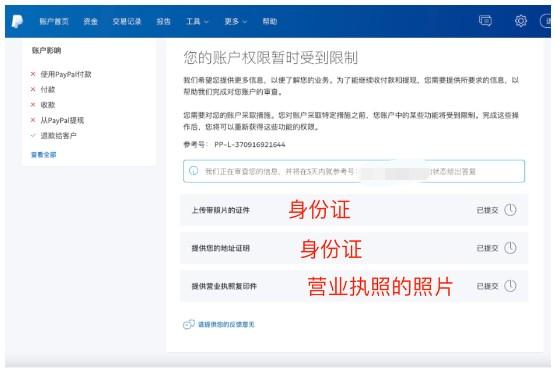Click the PayPal logo in the header
The image size is (555, 368).
pos(17,21)
